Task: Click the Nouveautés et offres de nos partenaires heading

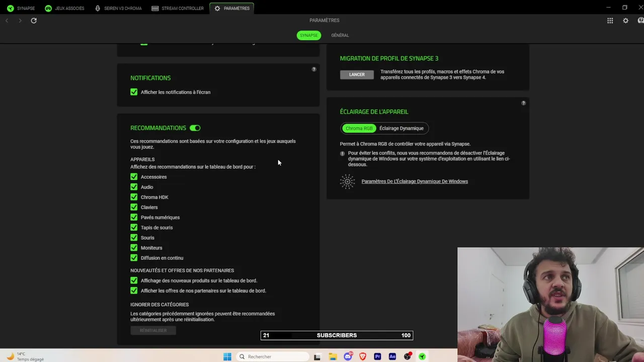Action: (182, 270)
